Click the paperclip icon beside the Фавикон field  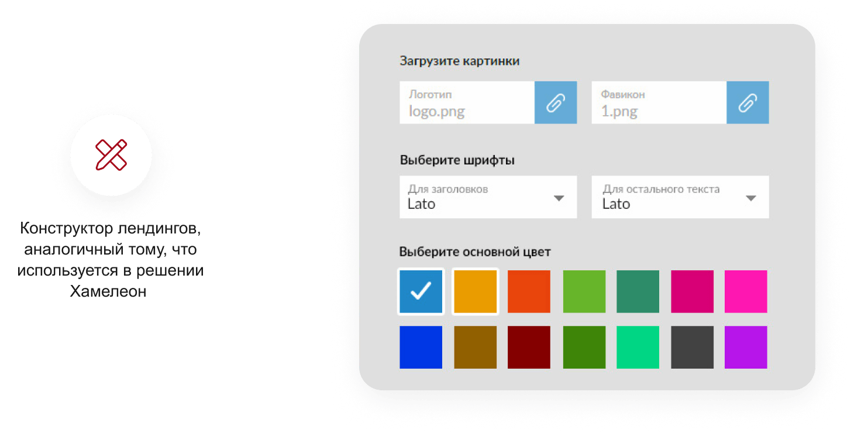point(747,103)
